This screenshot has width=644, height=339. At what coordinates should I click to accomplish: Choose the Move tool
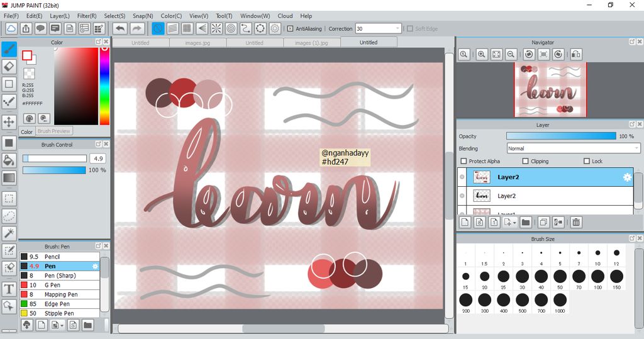click(9, 121)
